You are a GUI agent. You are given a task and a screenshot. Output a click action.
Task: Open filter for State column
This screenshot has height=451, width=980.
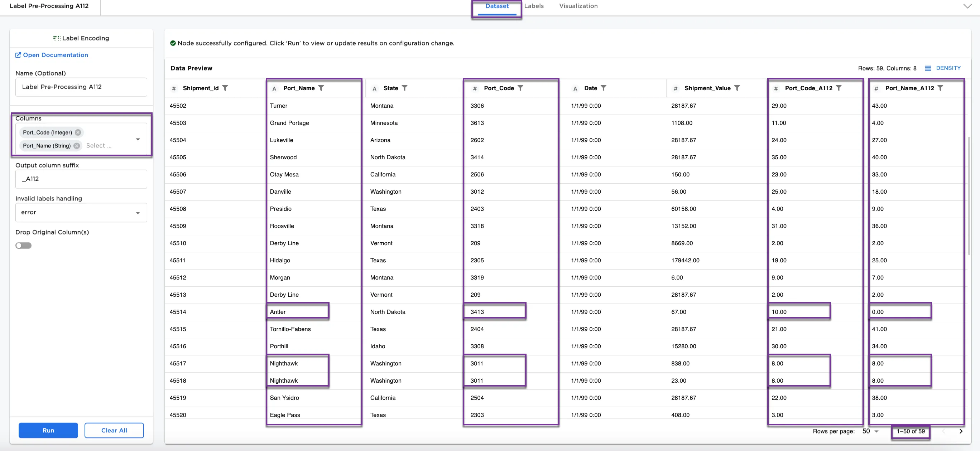[404, 88]
